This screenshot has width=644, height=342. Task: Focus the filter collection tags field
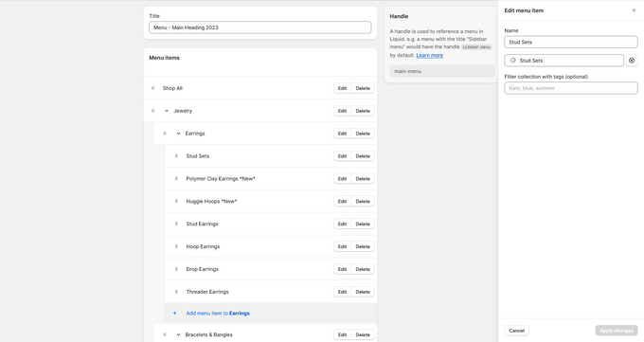point(571,88)
